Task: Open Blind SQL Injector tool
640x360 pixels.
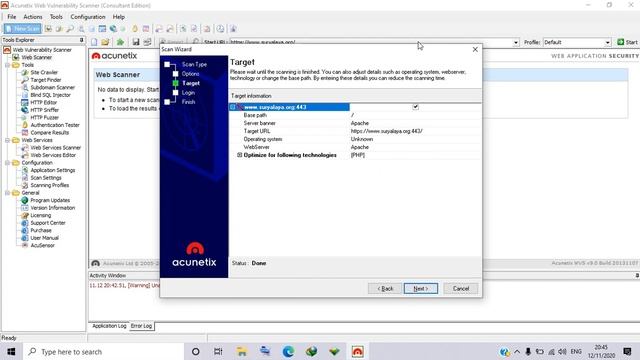Action: (50, 95)
